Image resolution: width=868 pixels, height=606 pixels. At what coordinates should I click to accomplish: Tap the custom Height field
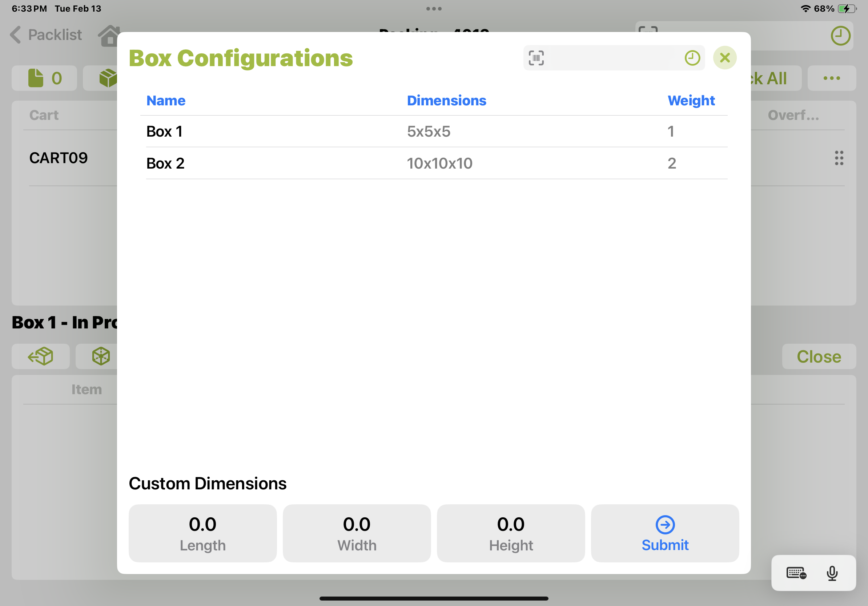click(511, 533)
